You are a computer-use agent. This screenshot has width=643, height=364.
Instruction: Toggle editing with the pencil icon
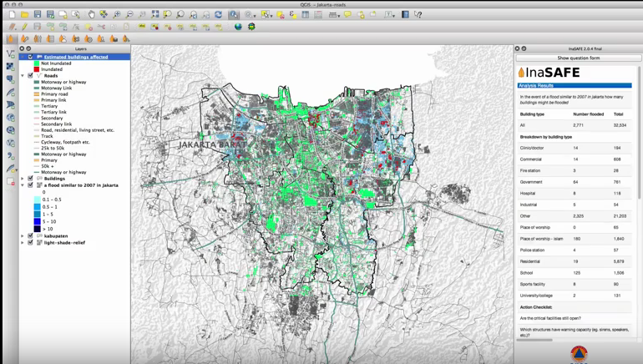(24, 27)
